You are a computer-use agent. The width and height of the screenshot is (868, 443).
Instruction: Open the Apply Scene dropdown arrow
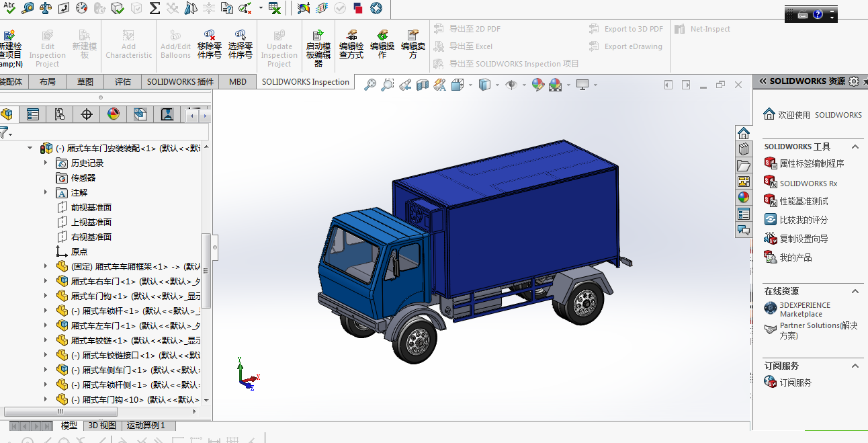(568, 85)
